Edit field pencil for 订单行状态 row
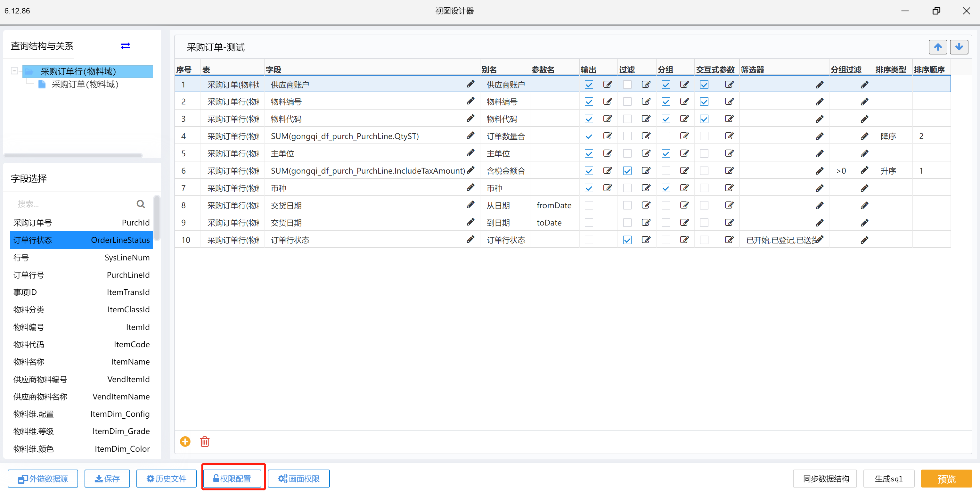This screenshot has width=980, height=492. [x=470, y=239]
